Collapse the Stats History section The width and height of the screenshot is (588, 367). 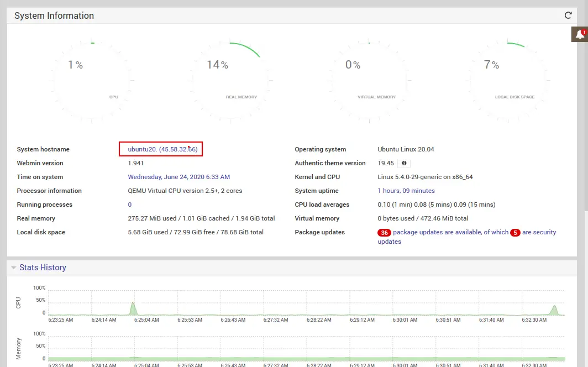(x=13, y=268)
